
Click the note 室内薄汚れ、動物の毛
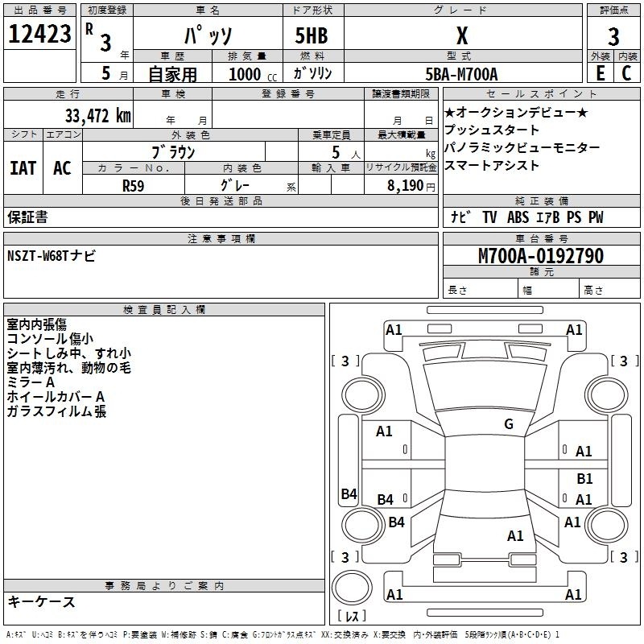pyautogui.click(x=69, y=368)
